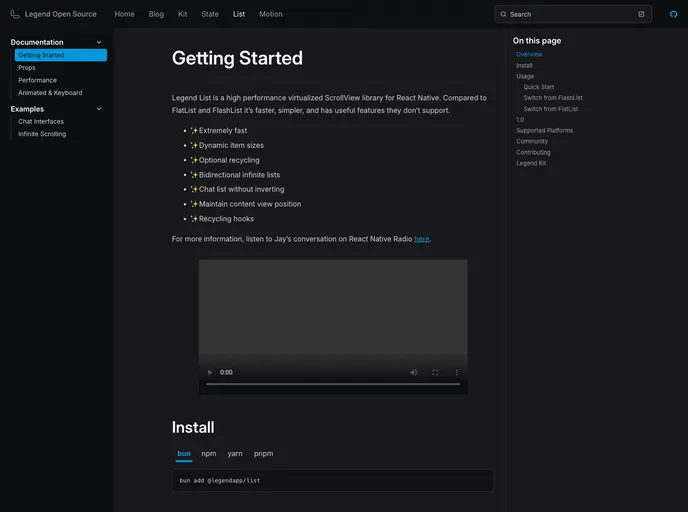Jump to Usage in On this page

(x=525, y=76)
